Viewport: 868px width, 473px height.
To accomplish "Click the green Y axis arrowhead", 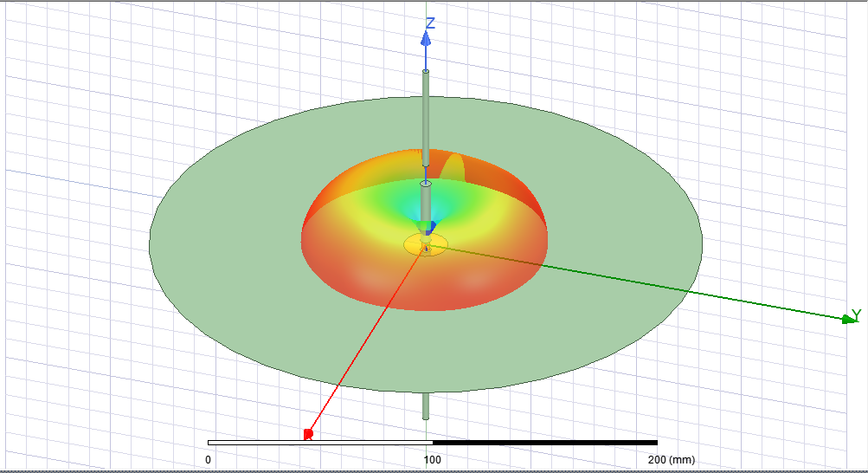I will [847, 319].
